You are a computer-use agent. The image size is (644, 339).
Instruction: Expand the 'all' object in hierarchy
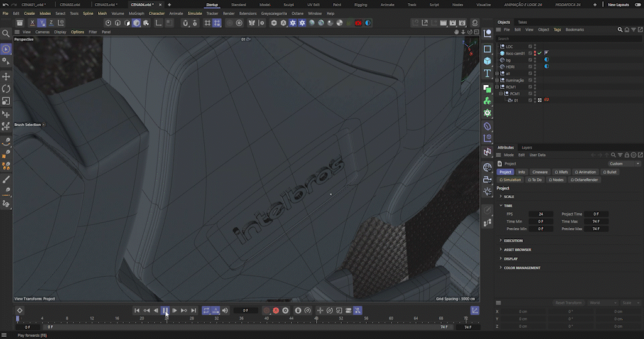(x=498, y=73)
